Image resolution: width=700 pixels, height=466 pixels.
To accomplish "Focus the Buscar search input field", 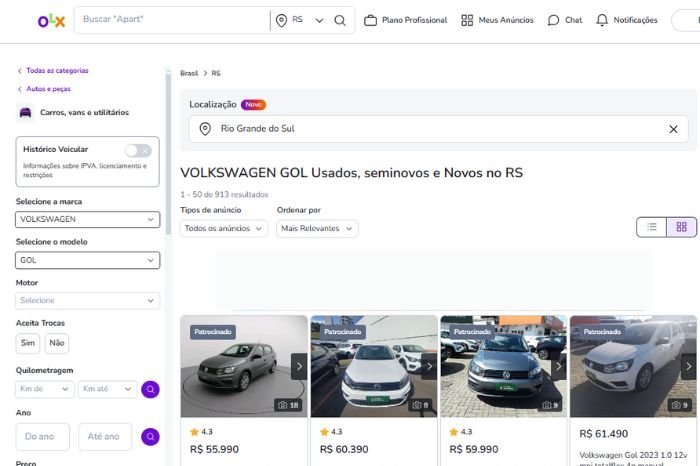I will point(172,19).
